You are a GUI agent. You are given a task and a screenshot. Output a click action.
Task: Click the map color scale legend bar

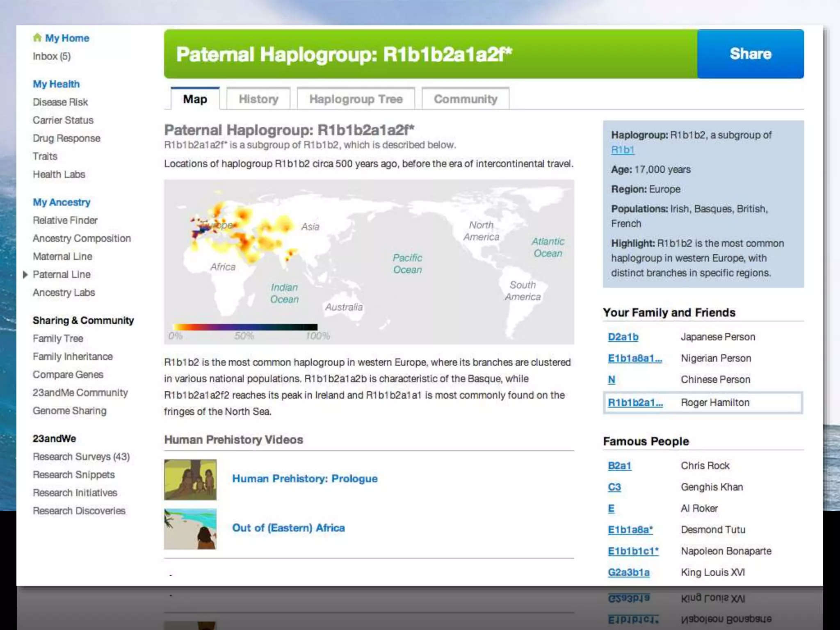245,327
